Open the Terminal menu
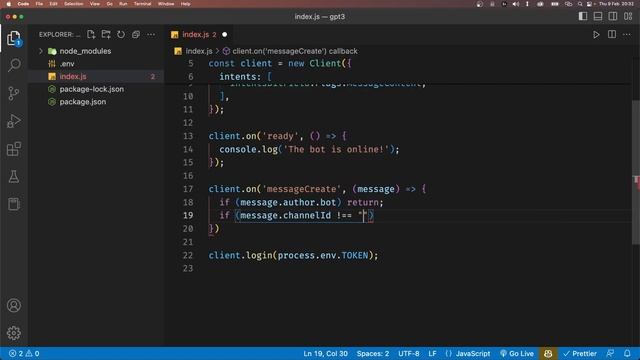 click(x=142, y=4)
